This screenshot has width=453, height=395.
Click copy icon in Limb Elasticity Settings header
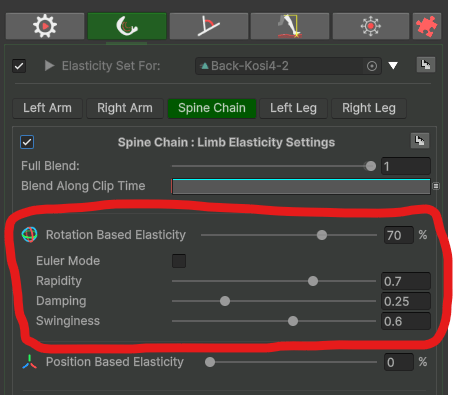(x=420, y=141)
